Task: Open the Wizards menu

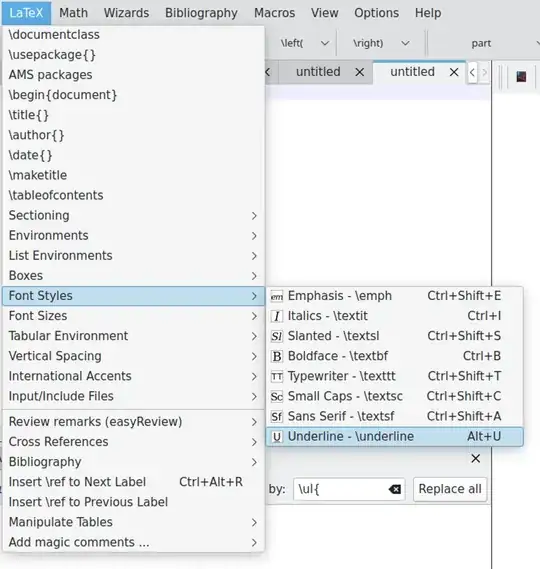Action: [x=126, y=13]
